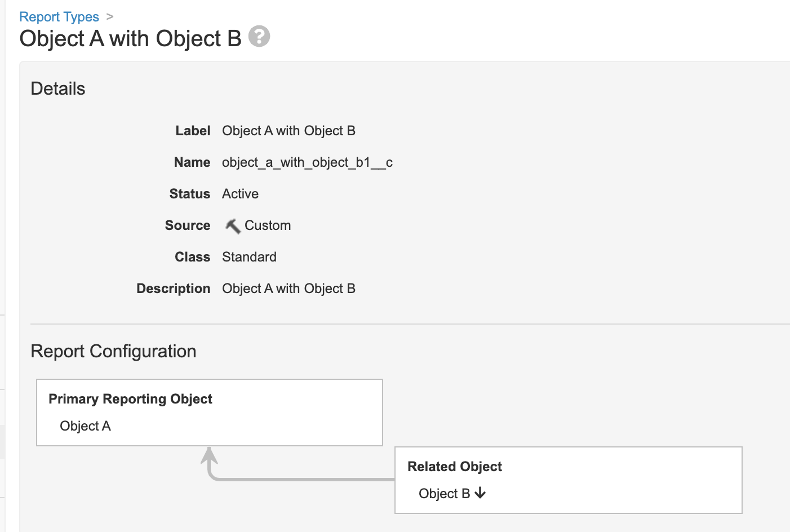Click the relationship arrow pointing to Object A

[x=210, y=456]
